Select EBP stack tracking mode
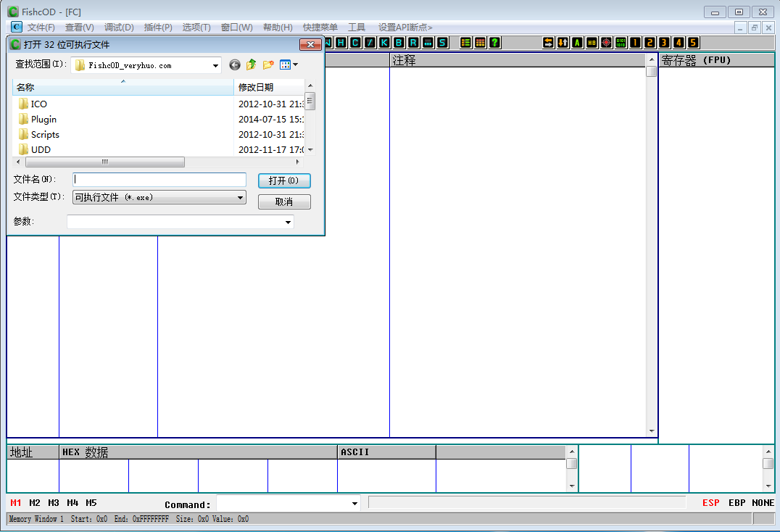 [x=737, y=503]
